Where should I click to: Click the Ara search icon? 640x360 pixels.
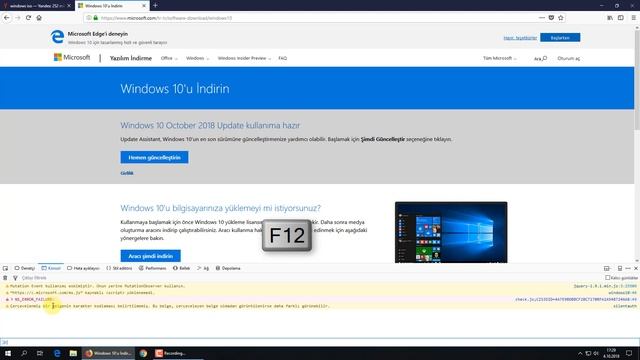540,58
